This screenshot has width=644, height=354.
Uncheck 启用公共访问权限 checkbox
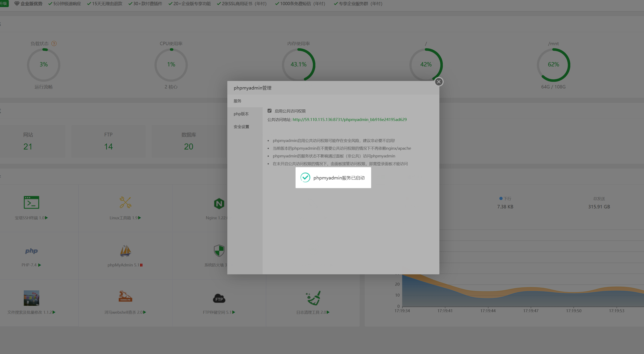[270, 111]
